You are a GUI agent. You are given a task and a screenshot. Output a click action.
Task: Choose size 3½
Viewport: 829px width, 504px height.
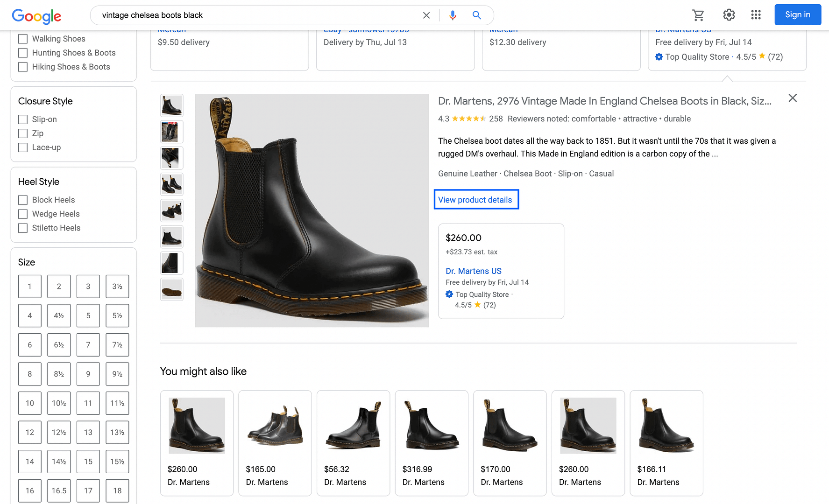tap(117, 287)
